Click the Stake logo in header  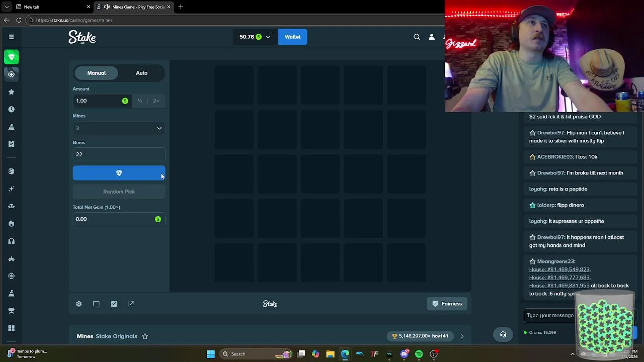82,37
